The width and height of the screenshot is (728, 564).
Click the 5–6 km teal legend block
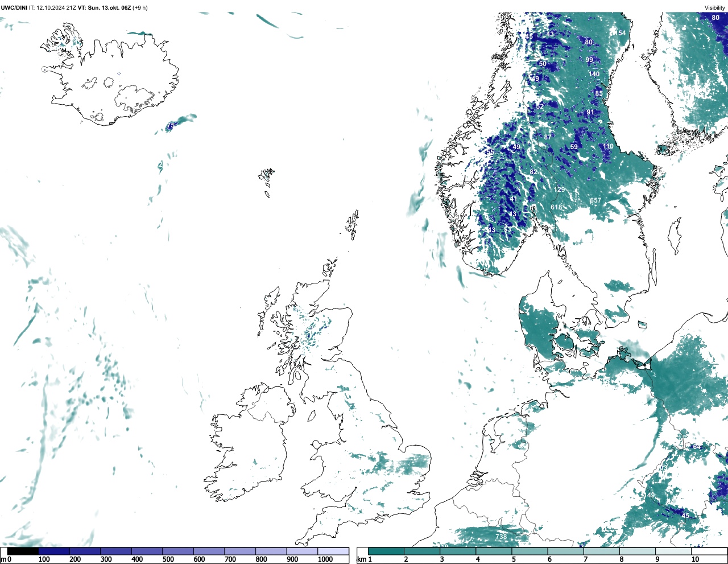coord(530,551)
